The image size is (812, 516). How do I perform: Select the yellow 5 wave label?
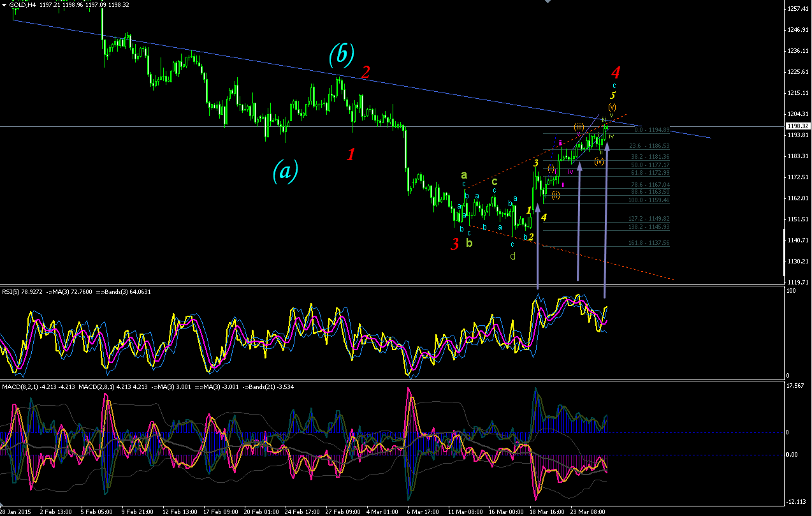[613, 95]
